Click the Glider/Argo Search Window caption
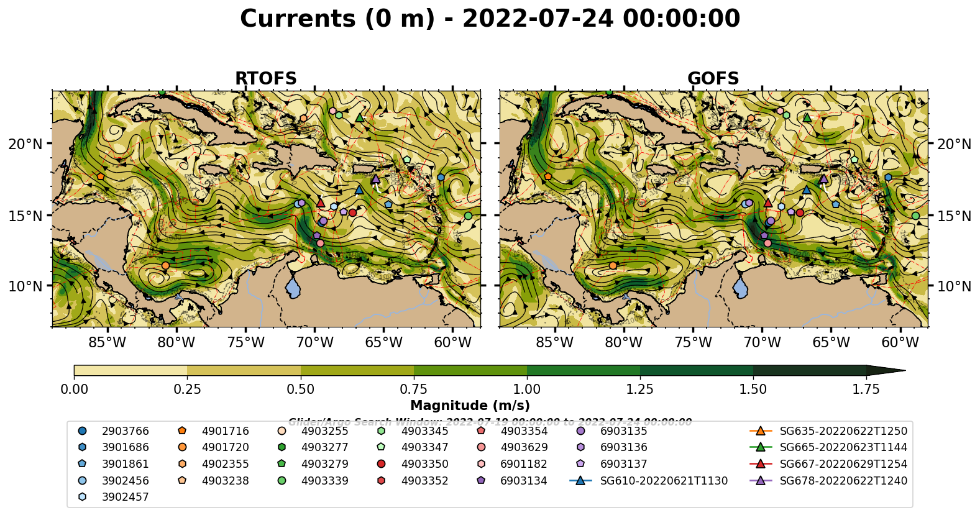 point(490,422)
